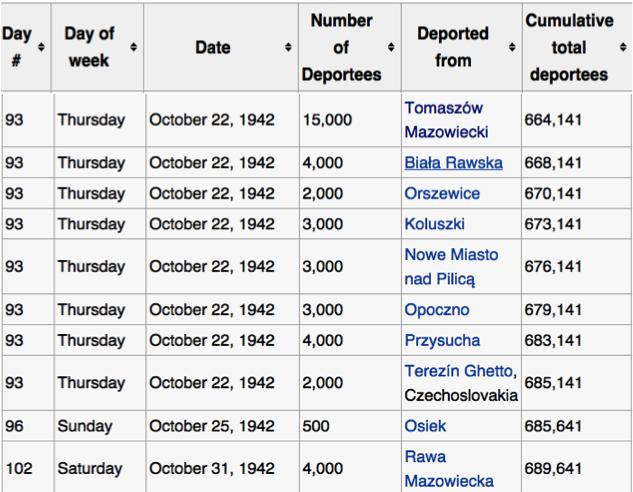Follow the Osiek link
Viewport: 633px width, 492px height.
click(425, 426)
